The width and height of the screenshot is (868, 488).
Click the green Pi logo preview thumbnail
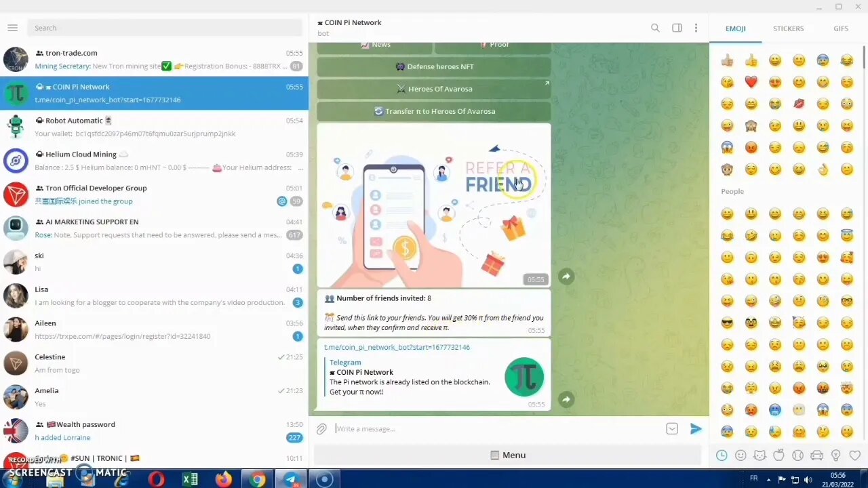click(x=524, y=377)
